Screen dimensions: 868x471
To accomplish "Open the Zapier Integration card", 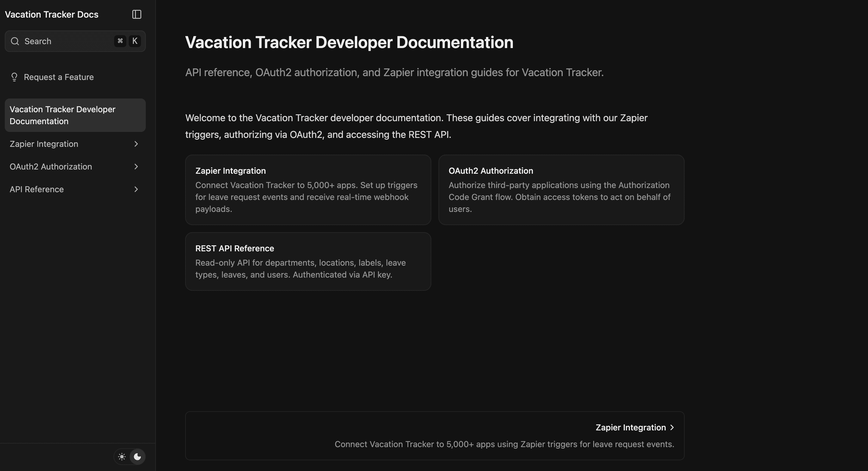I will (308, 189).
